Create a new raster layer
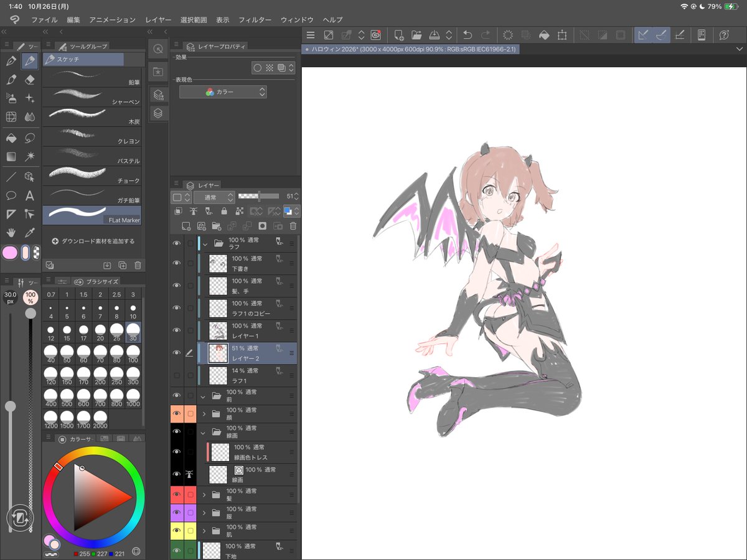The image size is (747, 560). (x=186, y=226)
